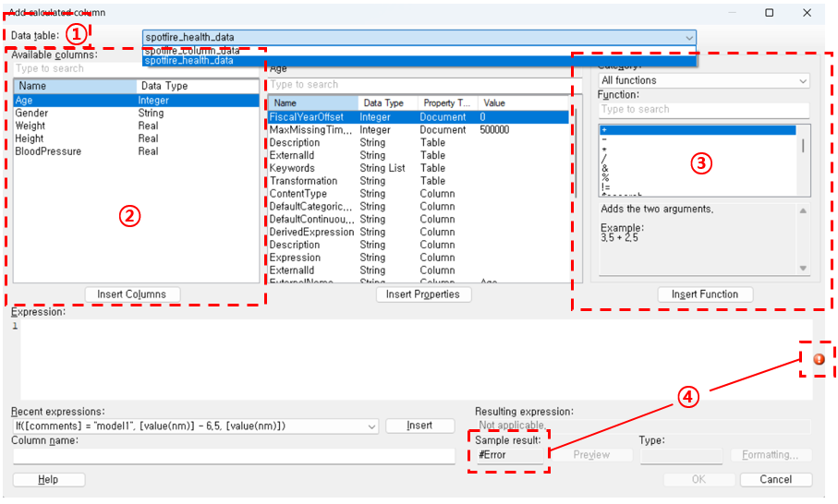Maximize the Add calculated column window
This screenshot has height=504, width=838.
click(x=769, y=12)
